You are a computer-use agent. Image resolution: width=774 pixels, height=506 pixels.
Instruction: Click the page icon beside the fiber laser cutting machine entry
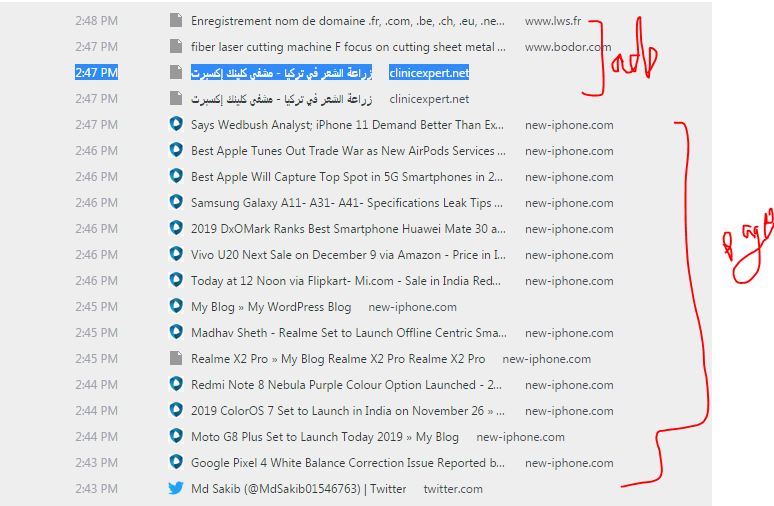(x=176, y=46)
